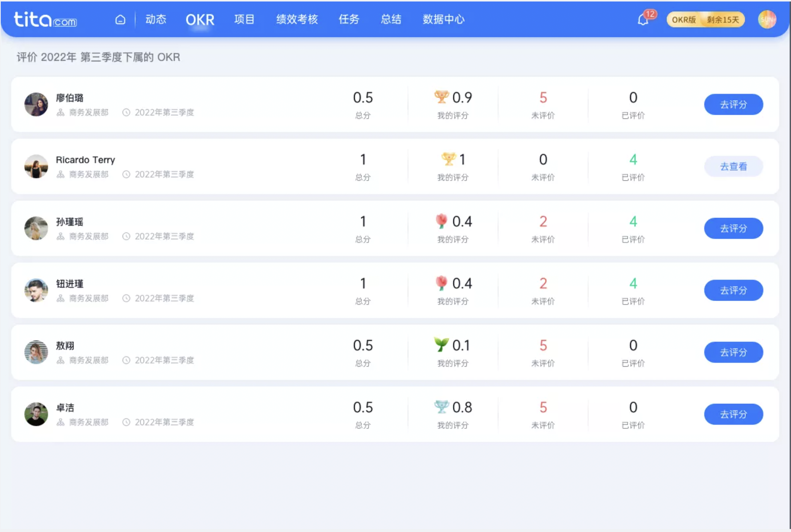Click 去评分 button for 敖翔
The height and width of the screenshot is (532, 791).
(x=733, y=352)
